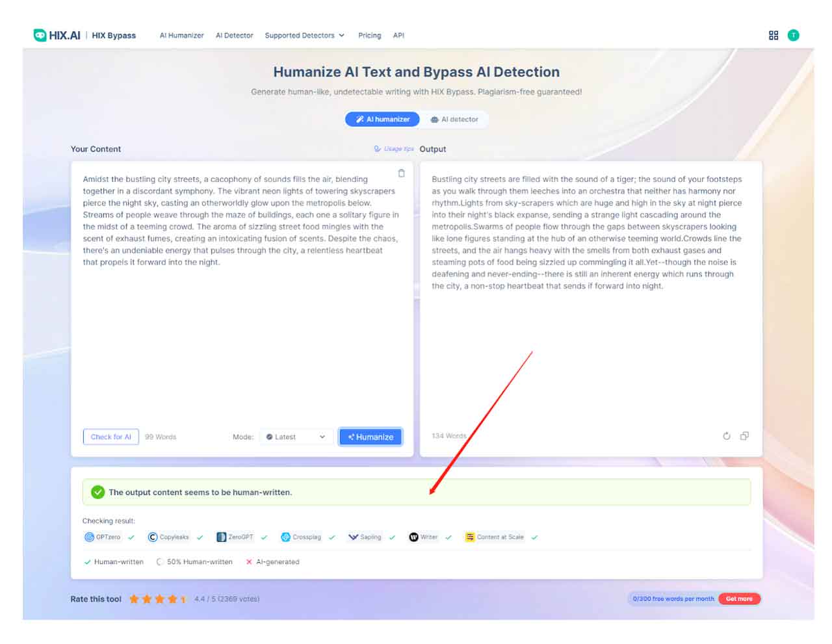Click inside the Your Content text area
The image size is (832, 644).
240,338
